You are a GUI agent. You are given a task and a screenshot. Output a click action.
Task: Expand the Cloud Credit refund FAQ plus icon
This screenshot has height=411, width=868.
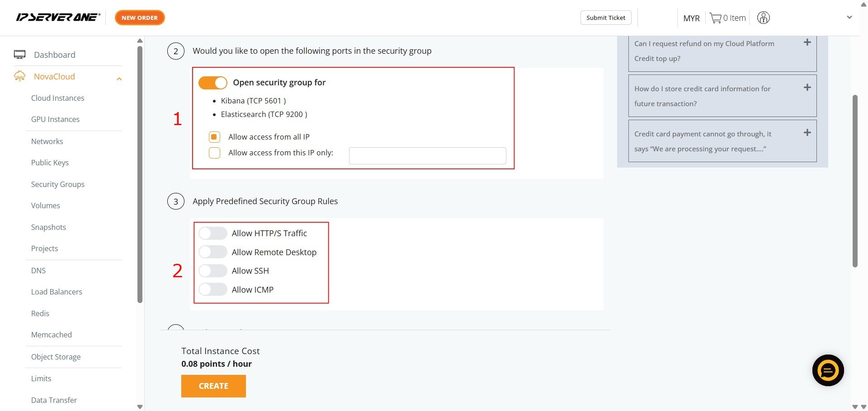pos(807,42)
